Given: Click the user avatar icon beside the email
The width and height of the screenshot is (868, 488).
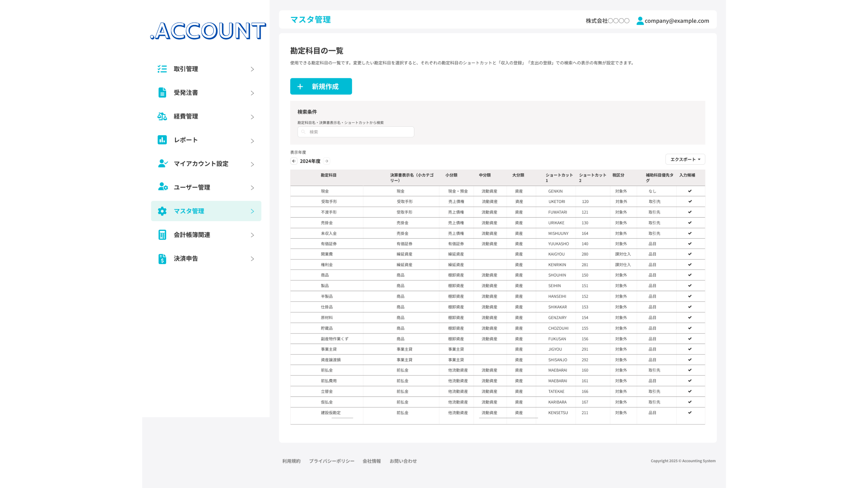Looking at the screenshot, I should pos(640,21).
